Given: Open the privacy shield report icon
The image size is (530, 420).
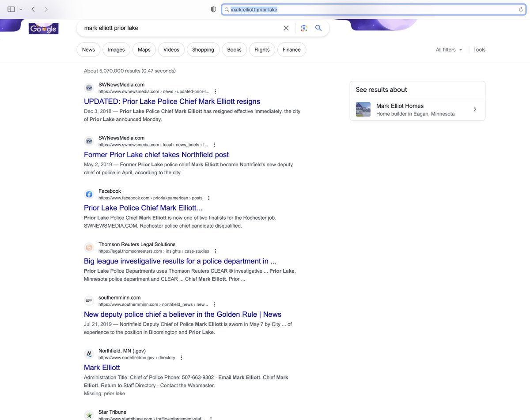Looking at the screenshot, I should coord(213,9).
